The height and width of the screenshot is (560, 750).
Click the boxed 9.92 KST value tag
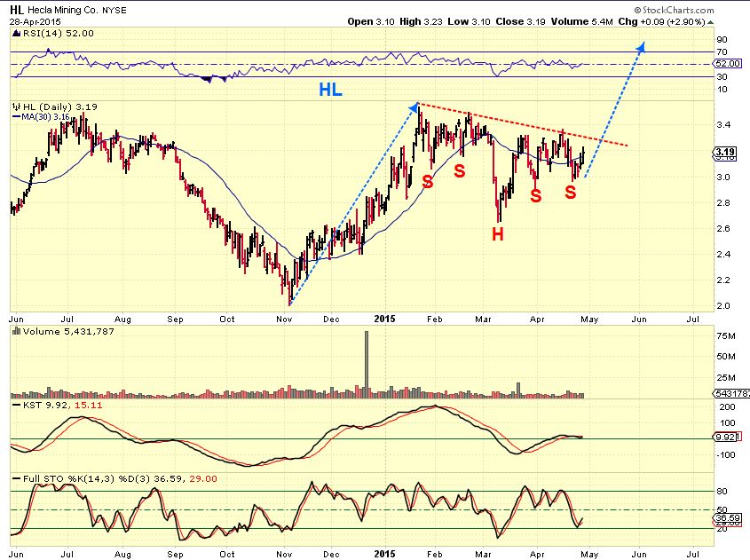pyautogui.click(x=726, y=437)
